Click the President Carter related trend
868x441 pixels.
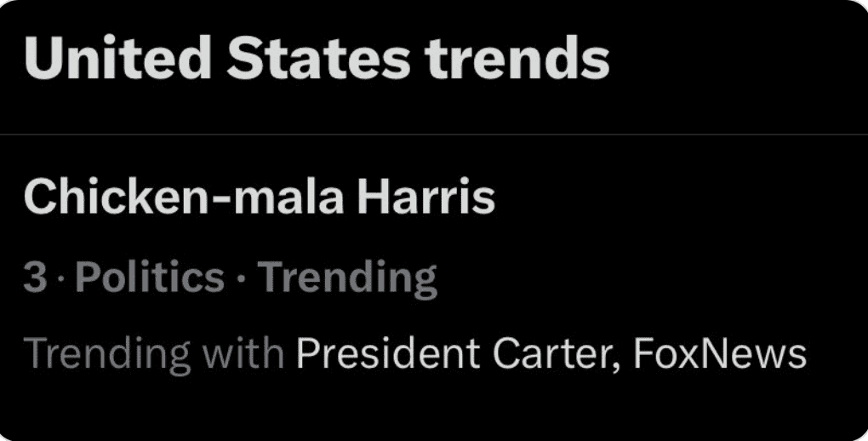[453, 353]
